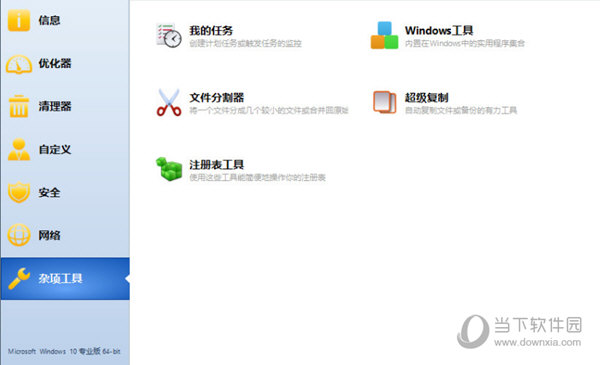Click the Windows工具 colored blocks icon
This screenshot has height=365, width=600.
384,35
